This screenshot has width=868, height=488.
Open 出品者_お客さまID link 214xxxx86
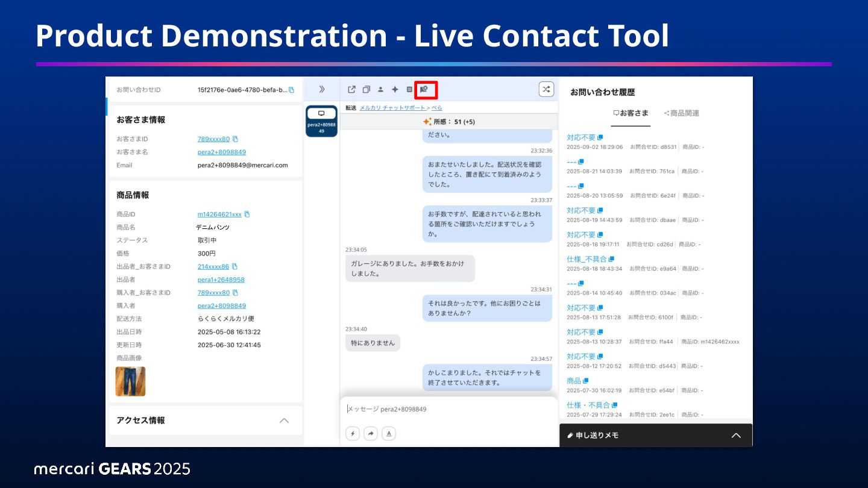click(x=213, y=266)
